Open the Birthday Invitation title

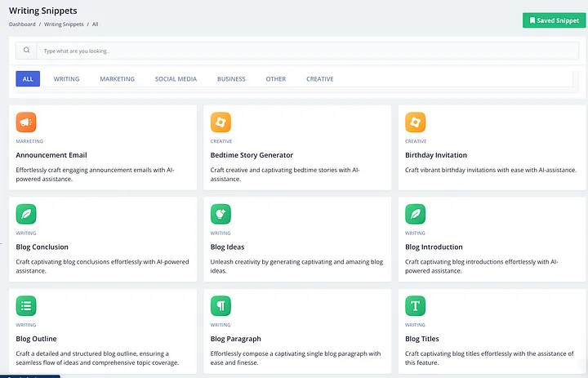(436, 155)
